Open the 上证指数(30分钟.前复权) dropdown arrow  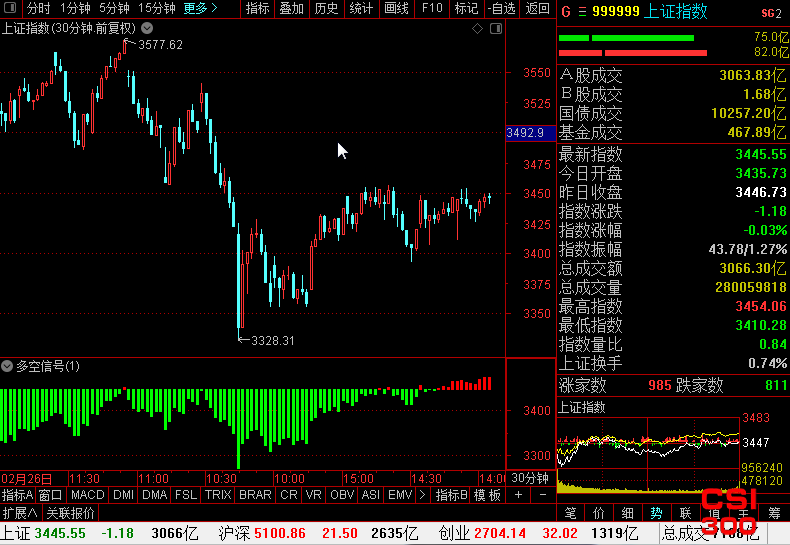(147, 28)
